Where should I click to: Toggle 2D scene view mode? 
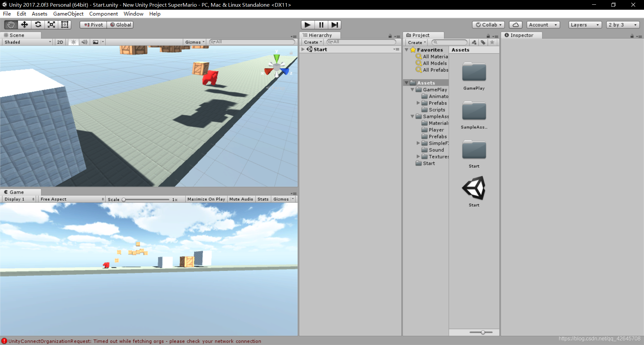pyautogui.click(x=60, y=42)
